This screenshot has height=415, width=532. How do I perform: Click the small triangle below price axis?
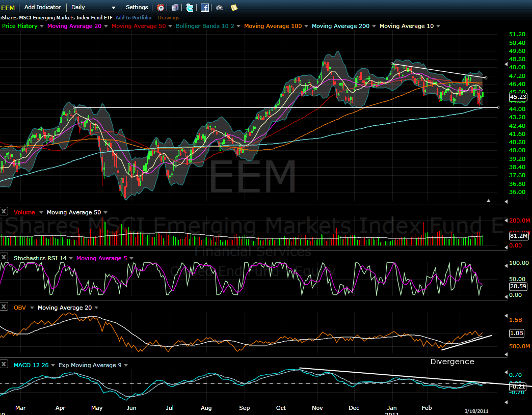[x=489, y=201]
